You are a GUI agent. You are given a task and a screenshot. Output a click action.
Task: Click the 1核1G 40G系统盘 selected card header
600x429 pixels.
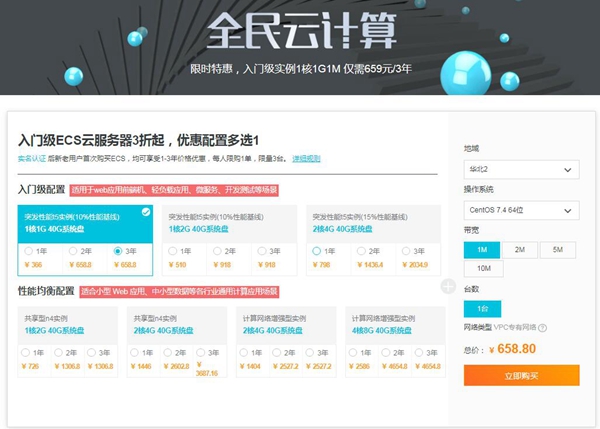(85, 224)
